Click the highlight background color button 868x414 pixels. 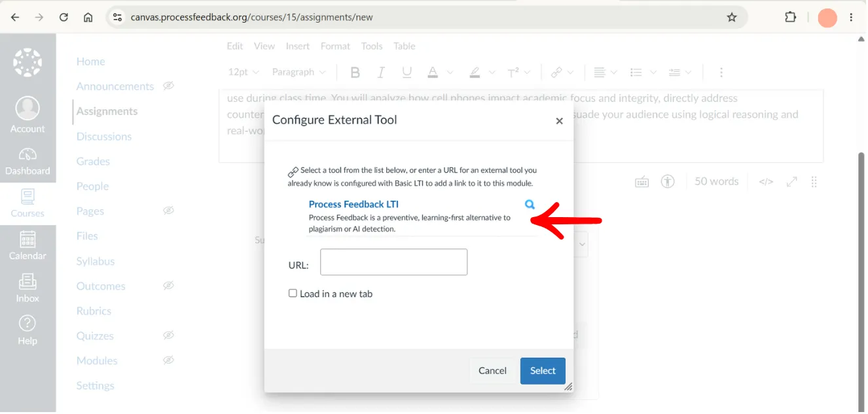(x=475, y=73)
